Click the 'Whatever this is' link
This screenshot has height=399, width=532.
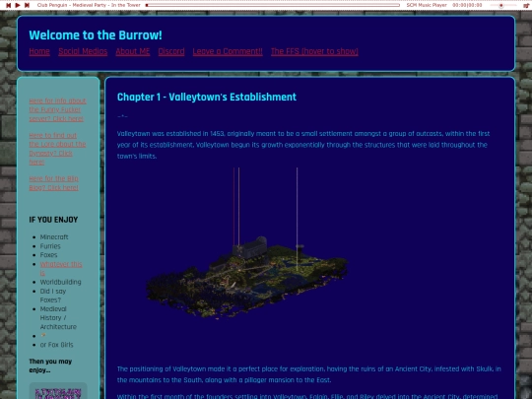click(x=61, y=268)
